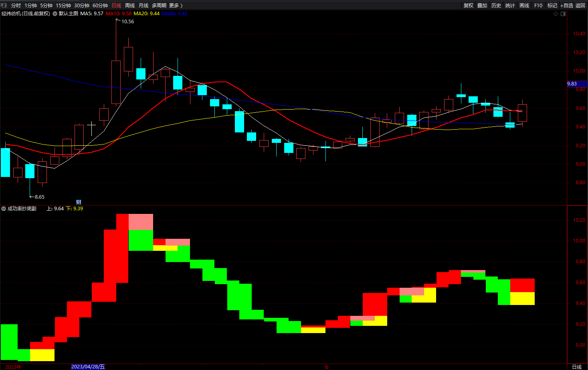
Task: Click the 8.80 label on main price axis
Action: 580,183
